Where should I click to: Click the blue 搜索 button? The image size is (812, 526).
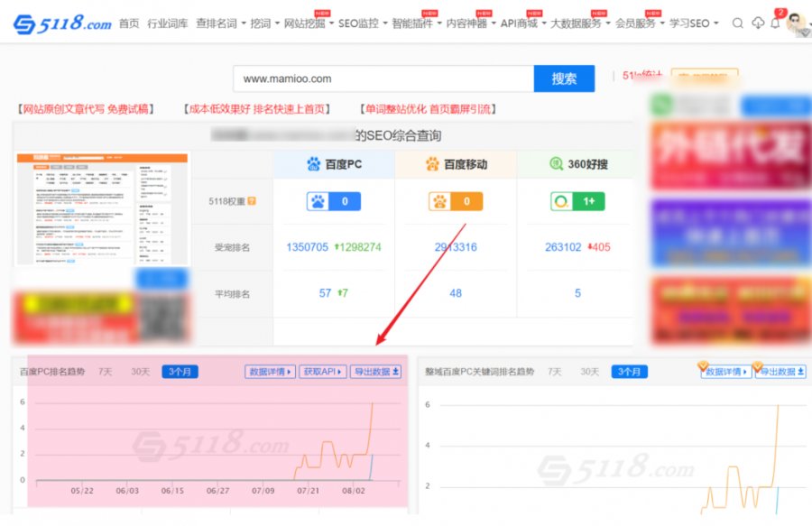(564, 78)
